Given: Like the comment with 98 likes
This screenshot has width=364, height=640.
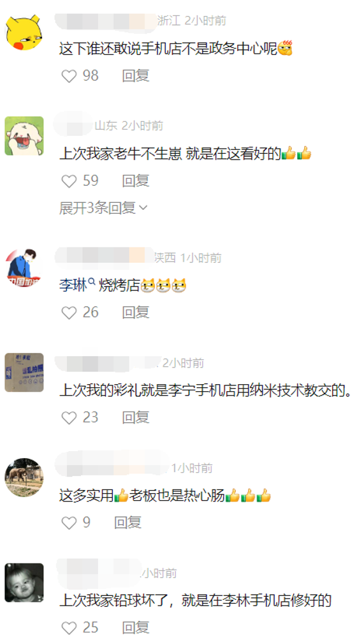Looking at the screenshot, I should [x=69, y=76].
